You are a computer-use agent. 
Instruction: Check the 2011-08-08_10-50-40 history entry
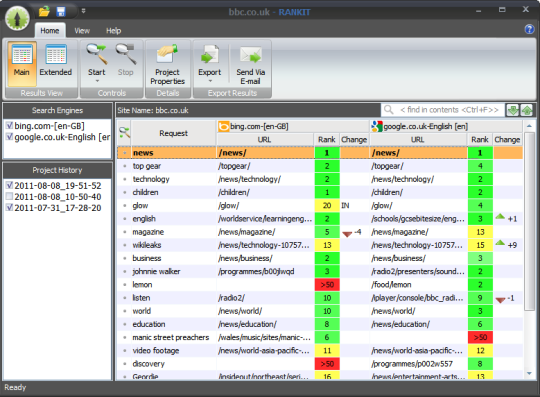(x=10, y=197)
